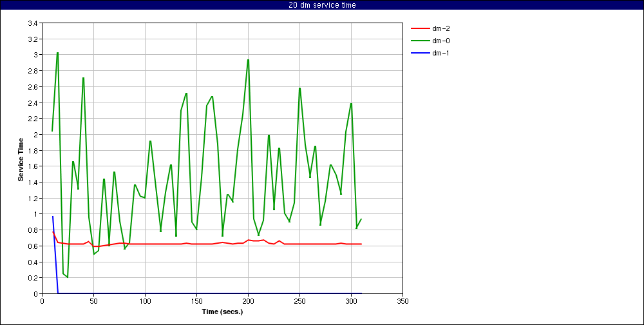Image resolution: width=644 pixels, height=325 pixels.
Task: Click the dm-0 peak at 200 seconds
Action: coord(248,60)
